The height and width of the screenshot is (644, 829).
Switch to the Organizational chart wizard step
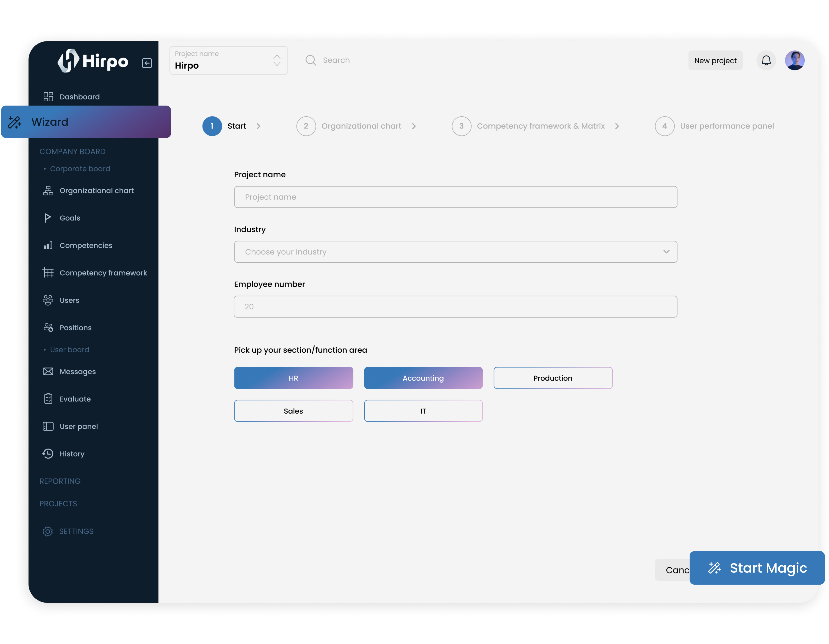(x=361, y=126)
